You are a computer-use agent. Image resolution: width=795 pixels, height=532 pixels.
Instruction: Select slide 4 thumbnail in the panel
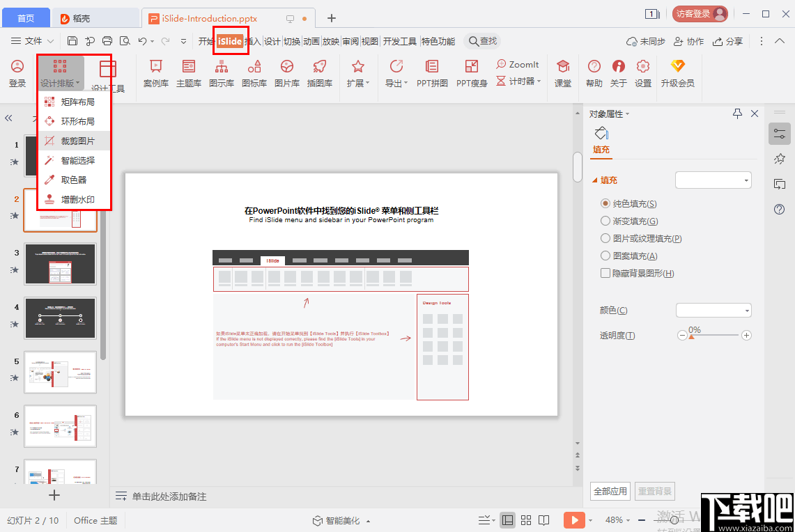point(60,318)
